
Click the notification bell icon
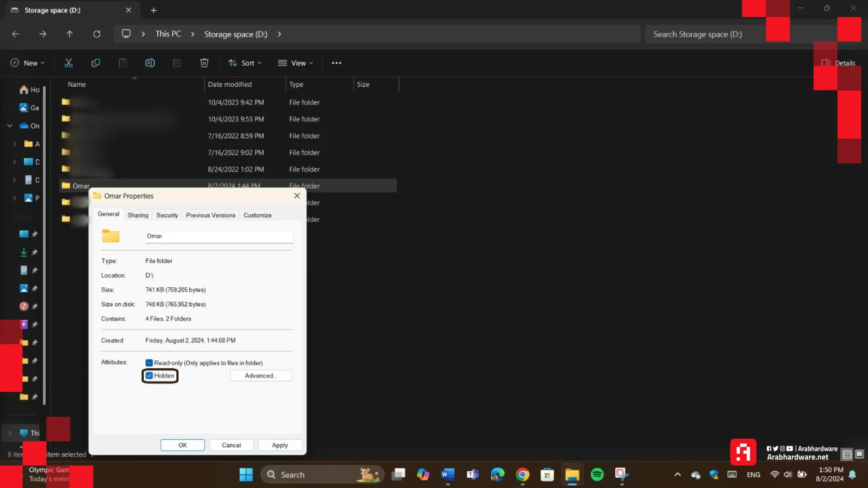click(x=852, y=474)
